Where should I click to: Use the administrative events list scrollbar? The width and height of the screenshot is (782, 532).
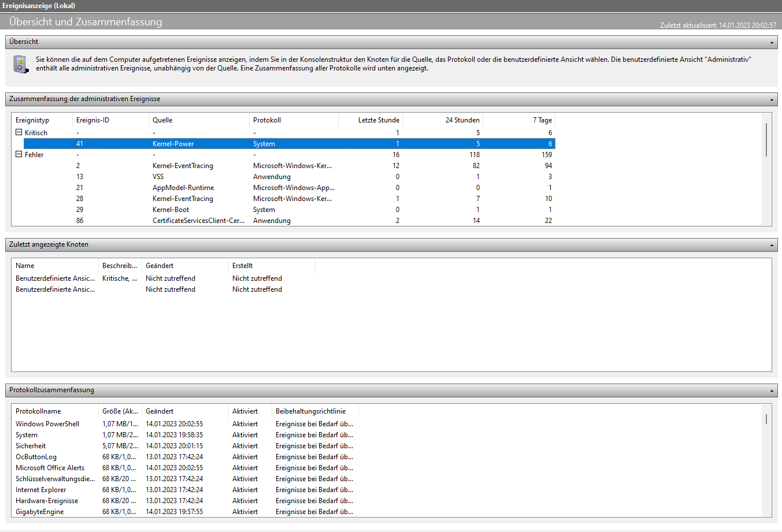click(766, 140)
